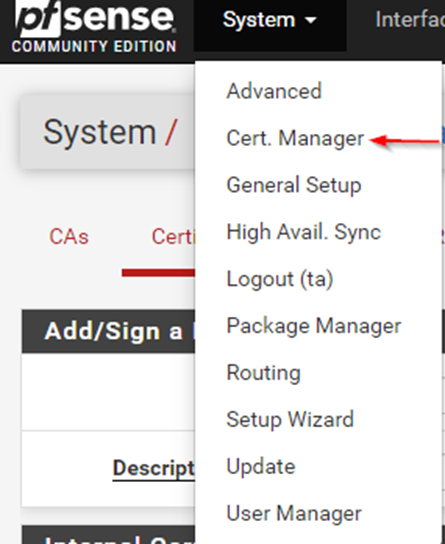This screenshot has width=445, height=544.
Task: Open the Interfaces menu in navbar
Action: coord(410,20)
